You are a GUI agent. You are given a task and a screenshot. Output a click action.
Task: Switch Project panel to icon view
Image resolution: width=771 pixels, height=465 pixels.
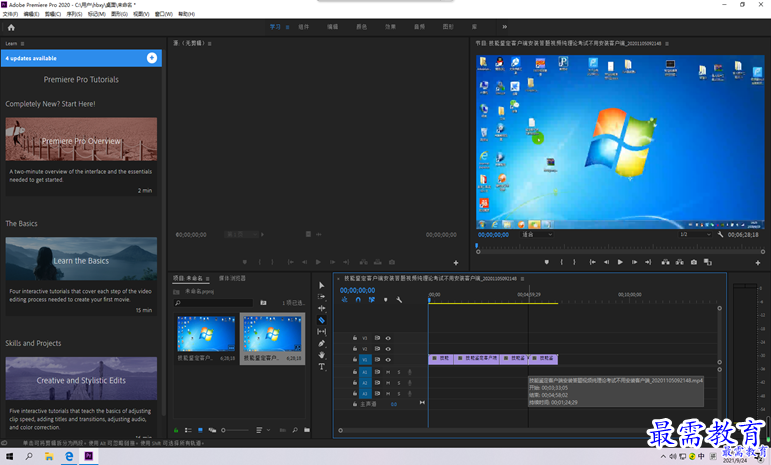point(200,430)
